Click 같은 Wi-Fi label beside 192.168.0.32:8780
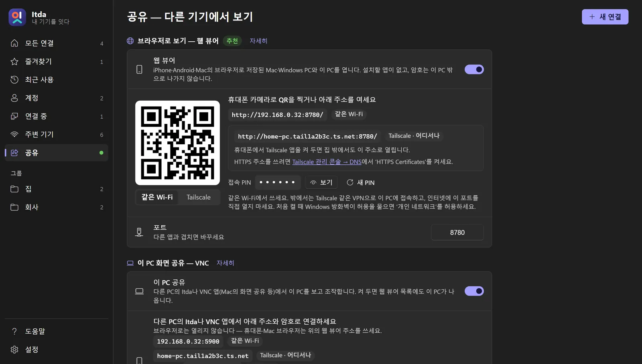Image resolution: width=642 pixels, height=364 pixels. tap(349, 114)
